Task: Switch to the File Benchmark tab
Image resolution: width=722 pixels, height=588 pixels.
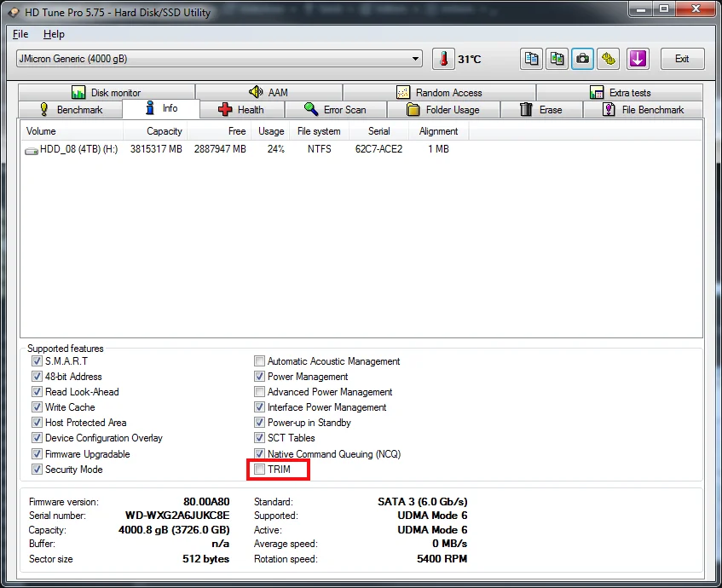Action: pyautogui.click(x=644, y=110)
